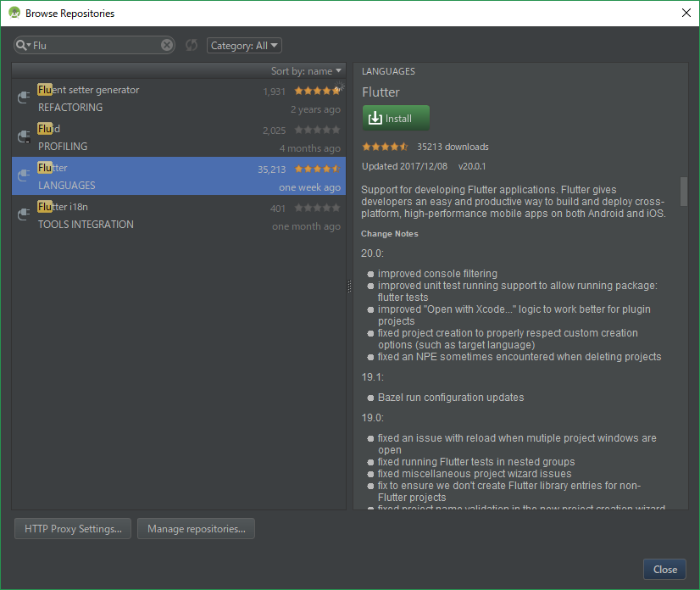The image size is (700, 590).
Task: Close the Browse Repositories dialog
Action: pyautogui.click(x=664, y=570)
